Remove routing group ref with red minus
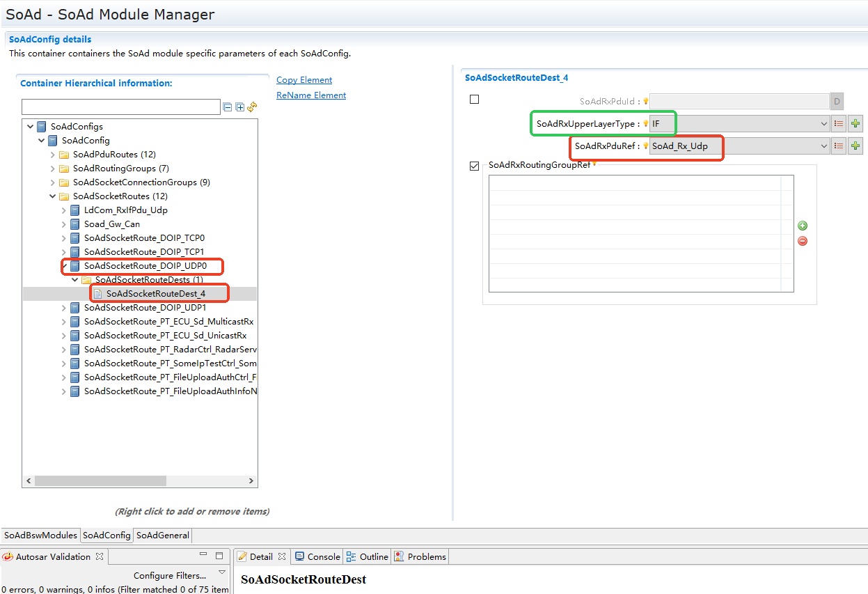This screenshot has height=594, width=868. coord(803,241)
